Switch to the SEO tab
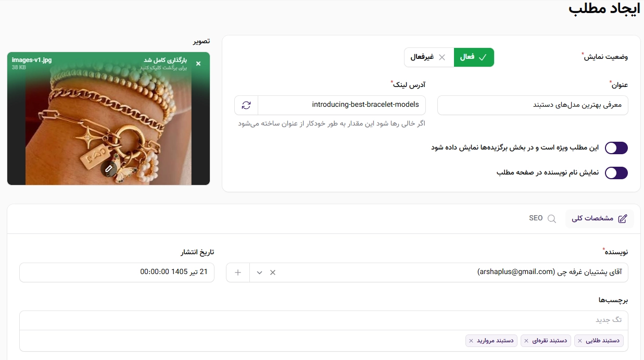 542,219
